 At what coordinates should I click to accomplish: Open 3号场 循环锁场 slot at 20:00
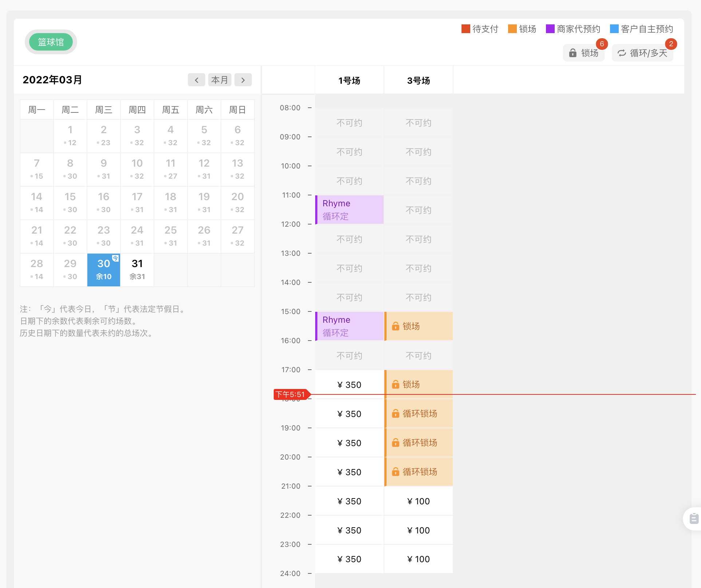[419, 472]
